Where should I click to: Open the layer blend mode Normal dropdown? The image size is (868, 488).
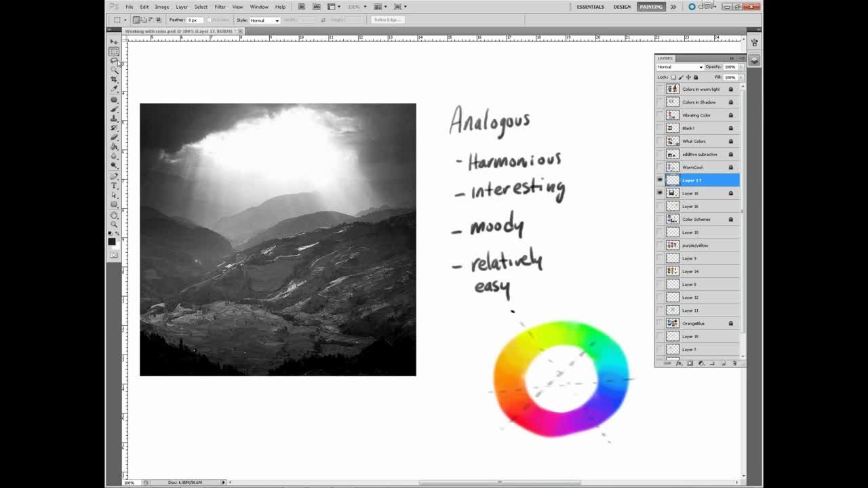click(x=680, y=67)
